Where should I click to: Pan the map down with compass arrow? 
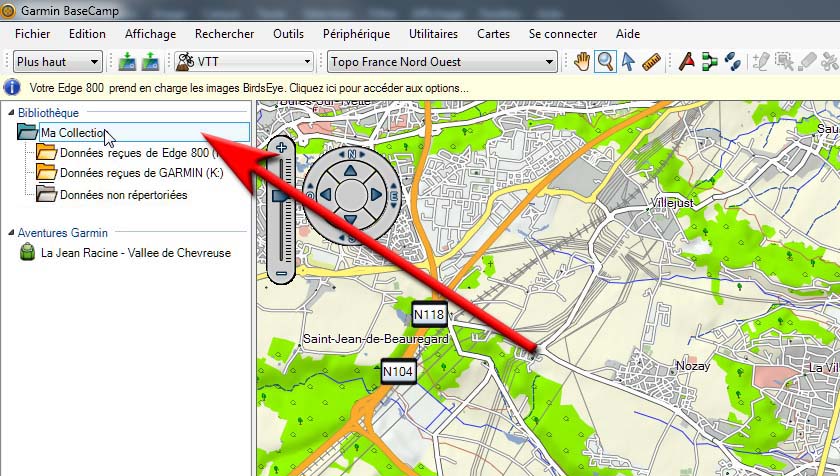pos(350,218)
